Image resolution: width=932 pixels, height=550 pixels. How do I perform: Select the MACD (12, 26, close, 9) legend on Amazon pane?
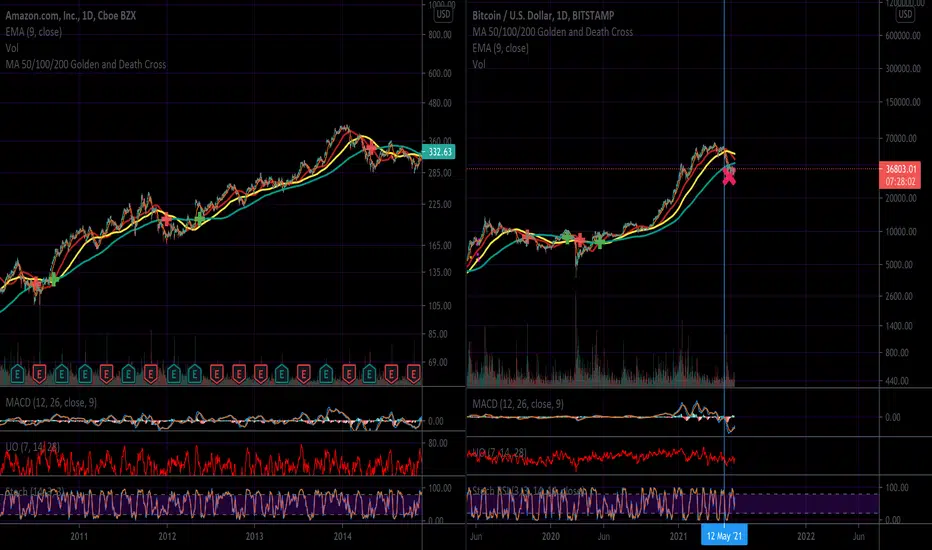[51, 403]
